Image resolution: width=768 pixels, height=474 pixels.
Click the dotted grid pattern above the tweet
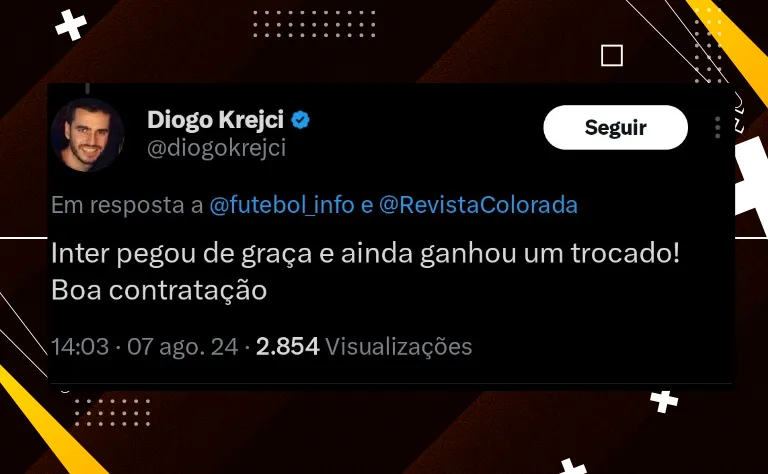[314, 24]
